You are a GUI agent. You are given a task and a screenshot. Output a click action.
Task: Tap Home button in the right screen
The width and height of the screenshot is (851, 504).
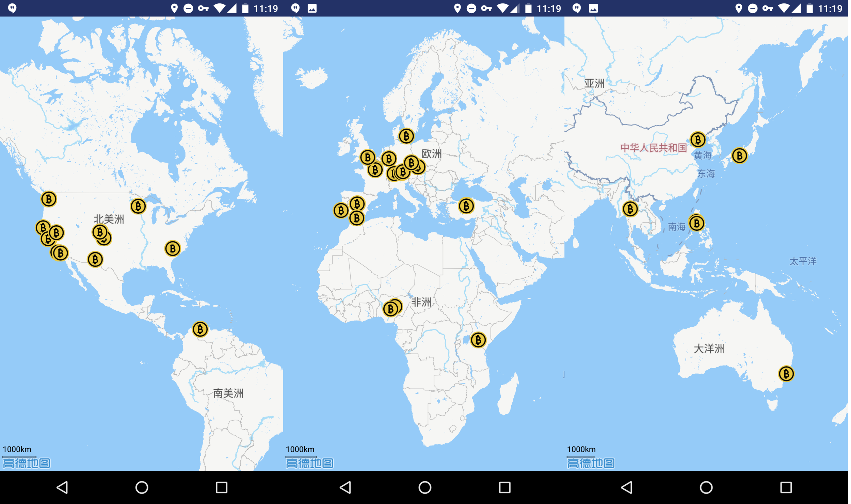706,487
